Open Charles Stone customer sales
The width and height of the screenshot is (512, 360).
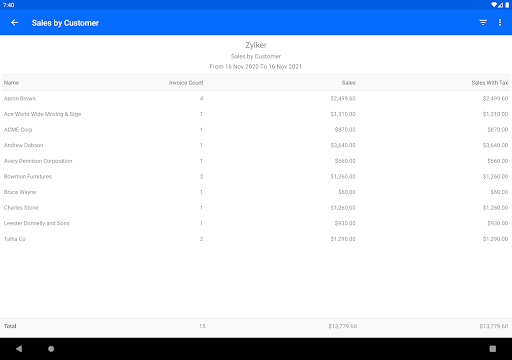click(x=256, y=208)
